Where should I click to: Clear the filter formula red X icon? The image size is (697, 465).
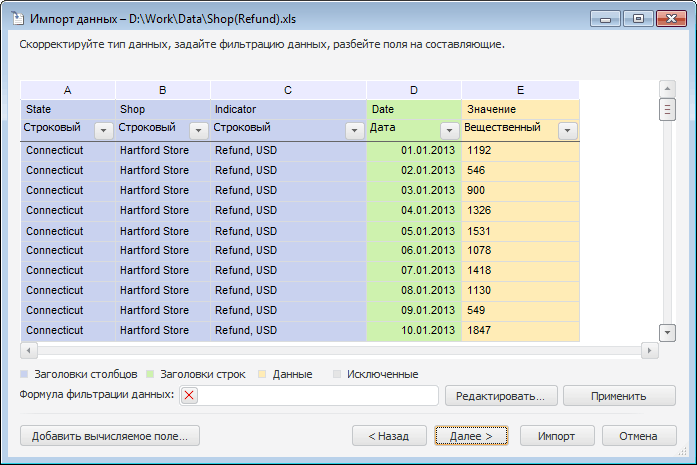[189, 395]
